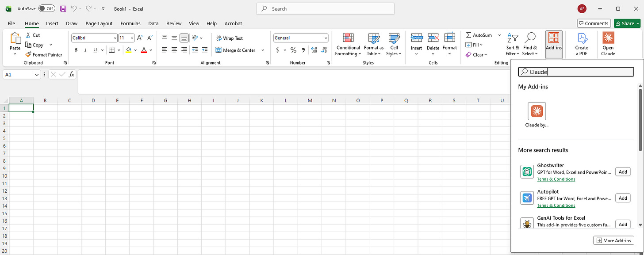Click the GenAI Tools bee icon

pyautogui.click(x=527, y=223)
